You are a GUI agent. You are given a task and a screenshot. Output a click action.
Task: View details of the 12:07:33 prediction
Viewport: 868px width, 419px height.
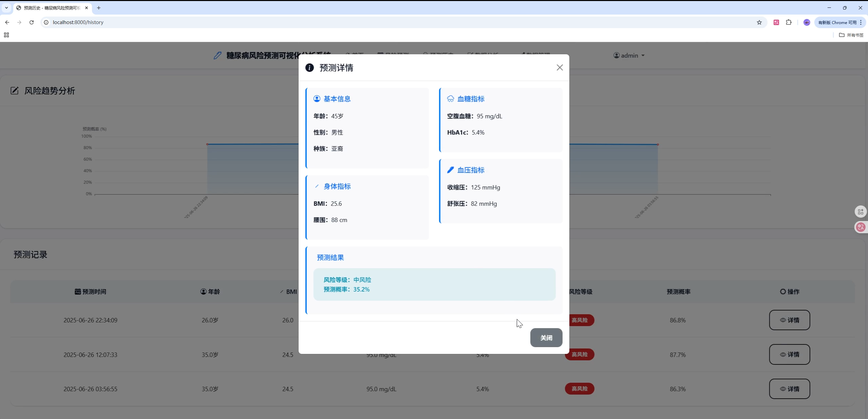789,354
